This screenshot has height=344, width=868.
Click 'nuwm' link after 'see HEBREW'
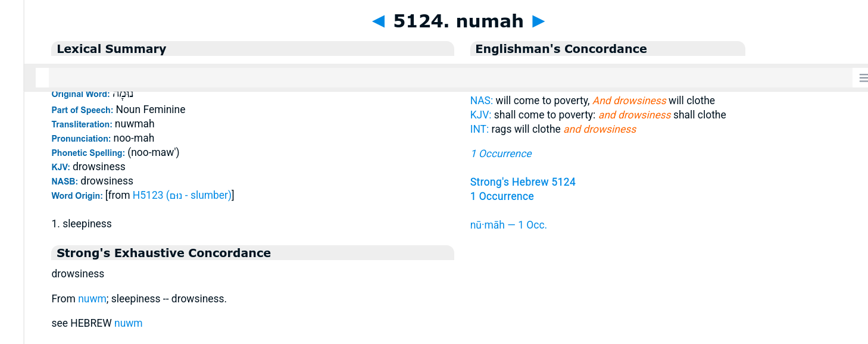pos(128,324)
